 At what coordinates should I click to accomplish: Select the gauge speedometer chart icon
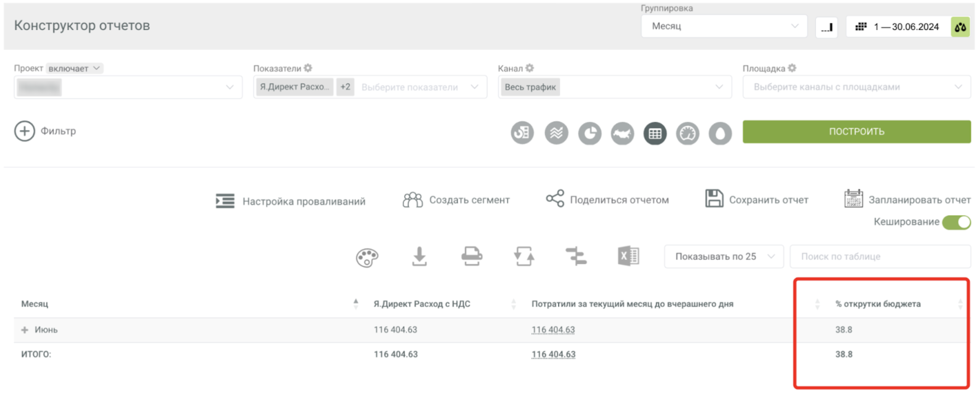(x=687, y=133)
